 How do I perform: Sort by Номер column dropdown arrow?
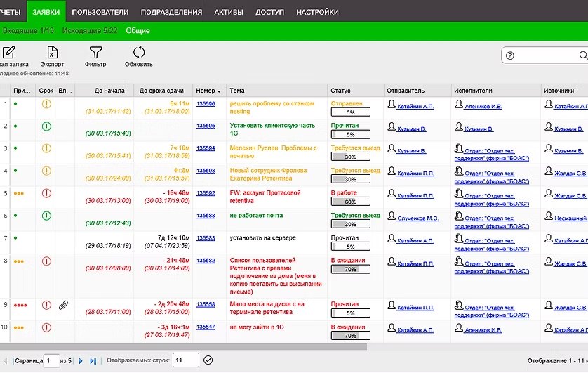[x=219, y=91]
